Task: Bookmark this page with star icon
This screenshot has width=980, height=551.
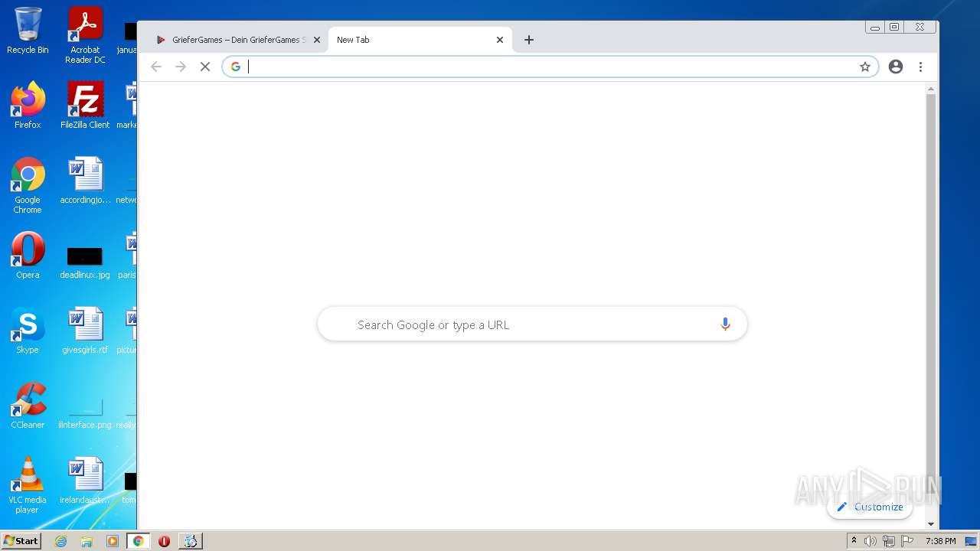Action: pos(865,67)
